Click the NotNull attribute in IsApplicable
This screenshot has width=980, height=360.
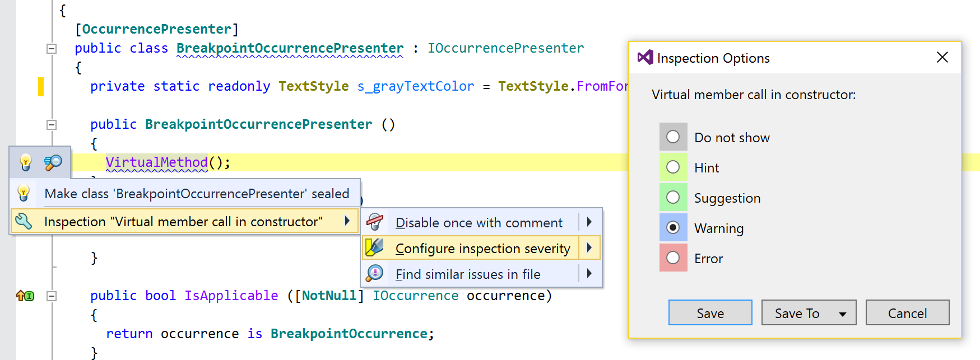click(329, 296)
